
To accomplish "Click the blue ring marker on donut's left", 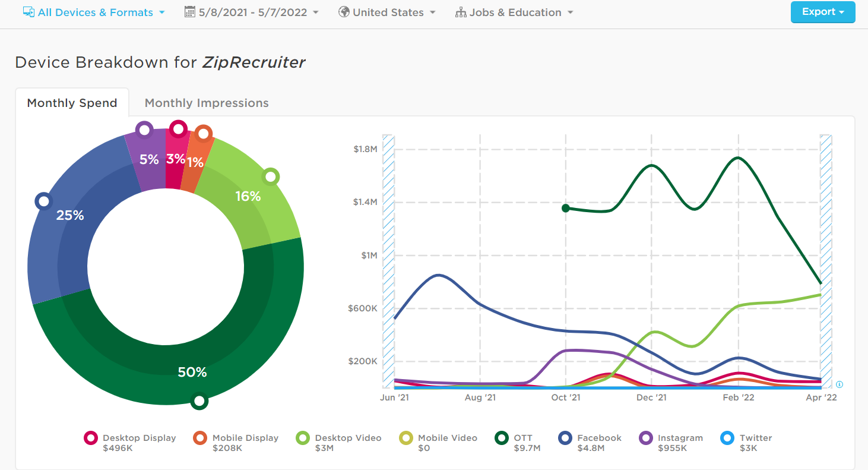I will click(43, 201).
